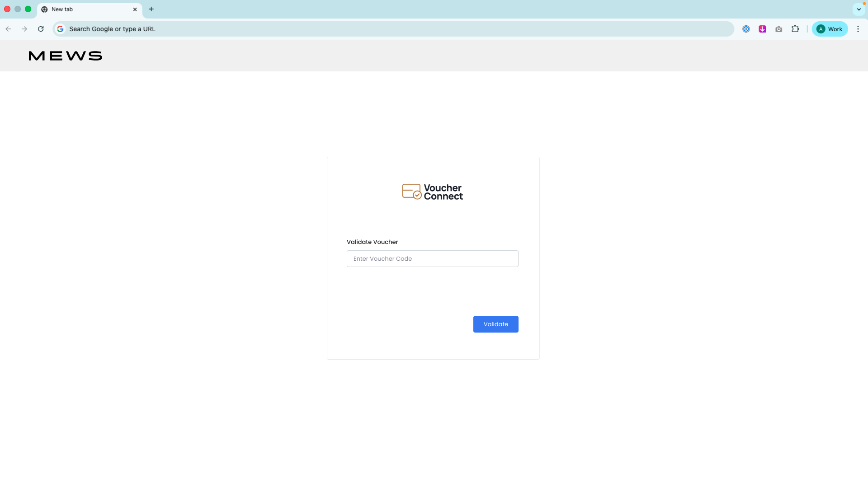The image size is (868, 488).
Task: Expand the tab search dropdown
Action: (x=859, y=9)
